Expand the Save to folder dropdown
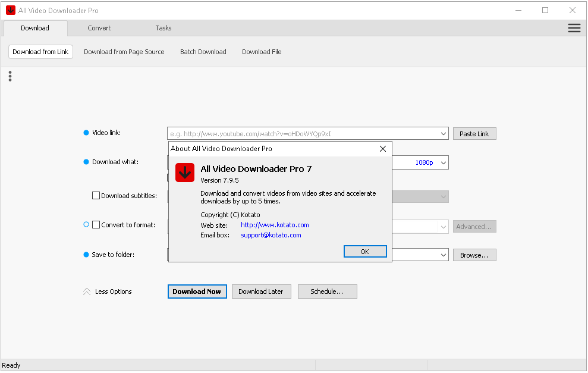Screen dimensions: 588x373 [444, 255]
